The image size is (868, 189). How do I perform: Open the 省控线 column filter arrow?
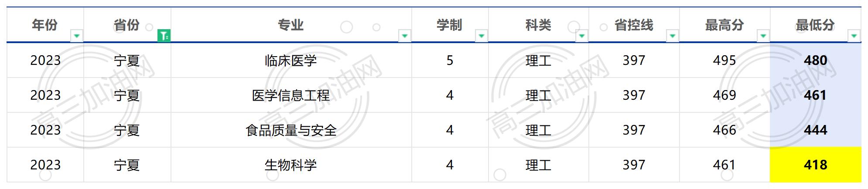[x=673, y=36]
